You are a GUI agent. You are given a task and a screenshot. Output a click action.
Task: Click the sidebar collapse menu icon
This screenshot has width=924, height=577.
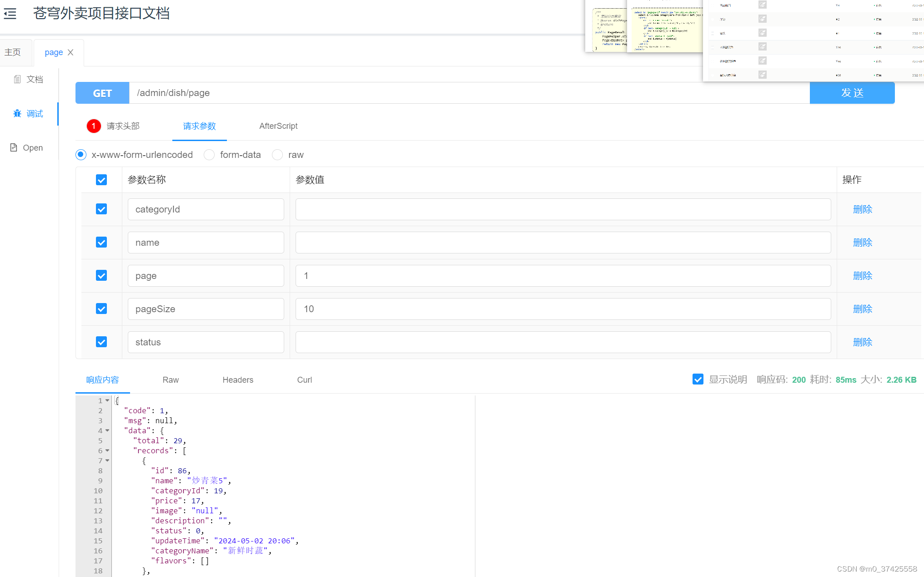point(10,14)
